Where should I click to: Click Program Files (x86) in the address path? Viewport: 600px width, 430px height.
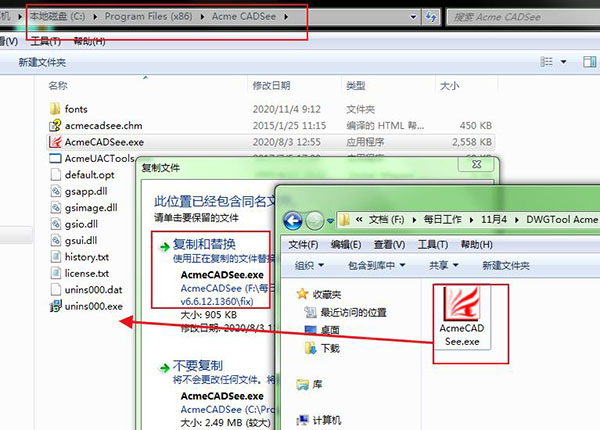tap(148, 16)
